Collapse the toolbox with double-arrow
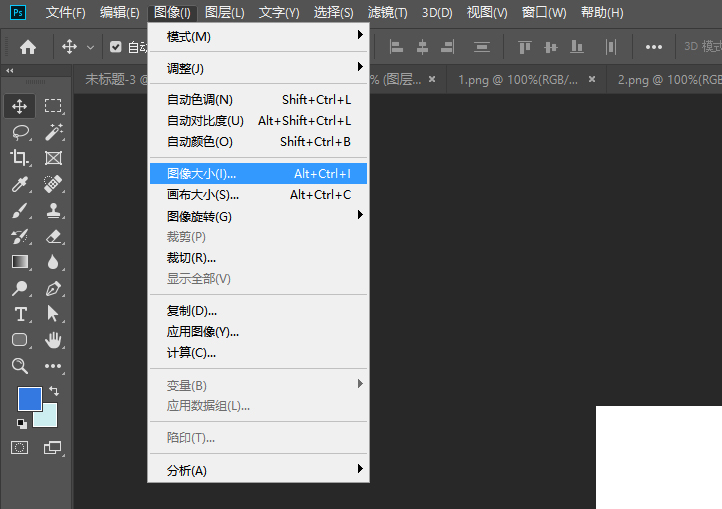Screen dimensions: 722x509 [x=10, y=70]
